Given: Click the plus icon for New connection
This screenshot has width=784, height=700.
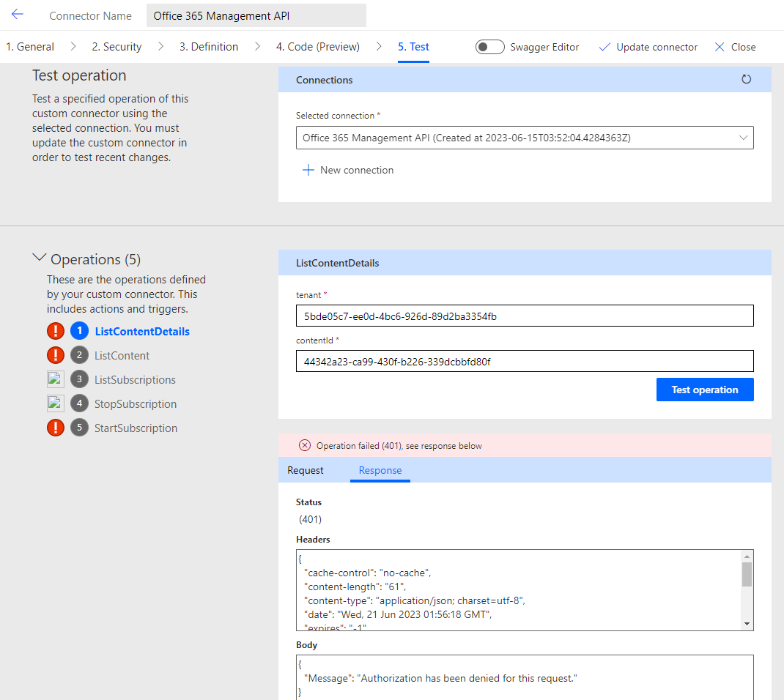Looking at the screenshot, I should 308,169.
